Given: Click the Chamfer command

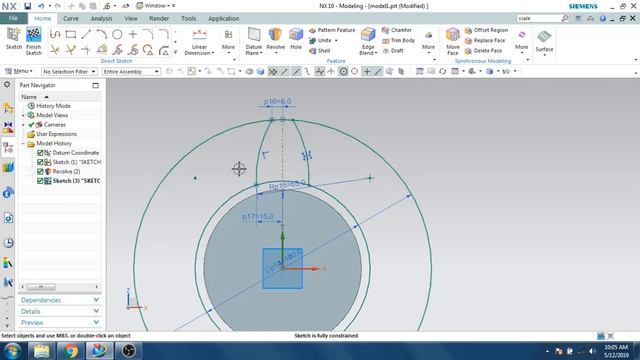Looking at the screenshot, I should coord(397,30).
